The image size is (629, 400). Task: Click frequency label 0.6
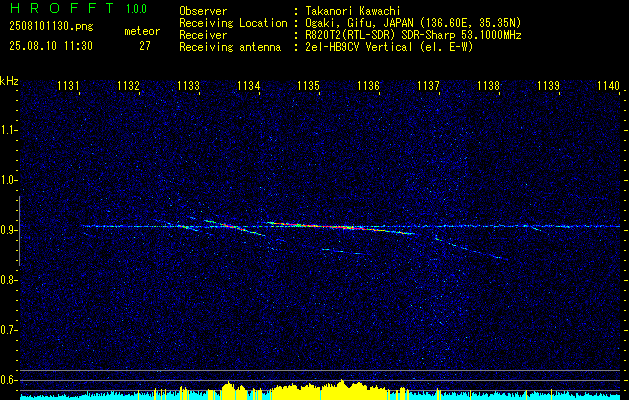tap(8, 380)
